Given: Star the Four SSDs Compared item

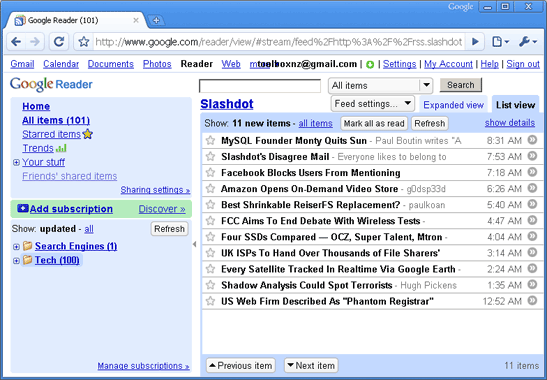Looking at the screenshot, I should click(210, 237).
